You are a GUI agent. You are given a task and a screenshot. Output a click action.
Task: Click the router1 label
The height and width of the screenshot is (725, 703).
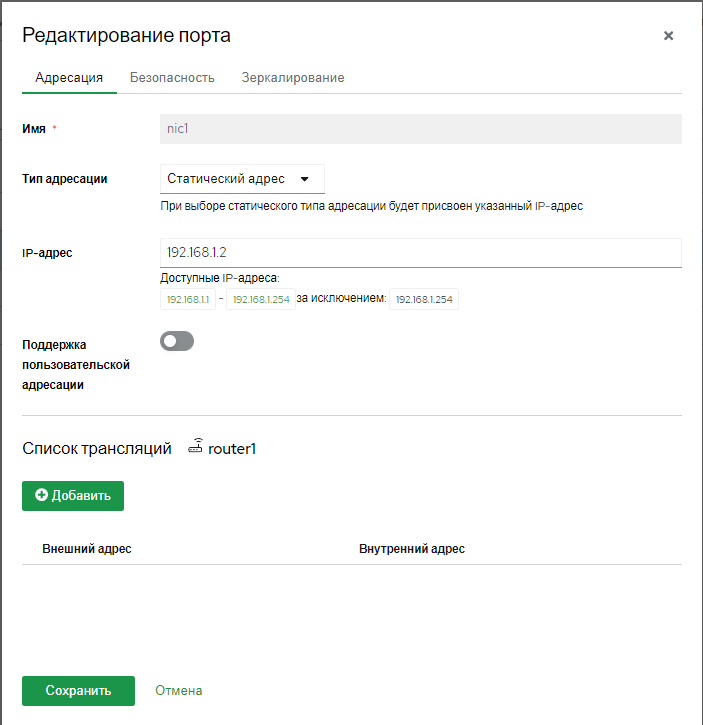coord(232,449)
